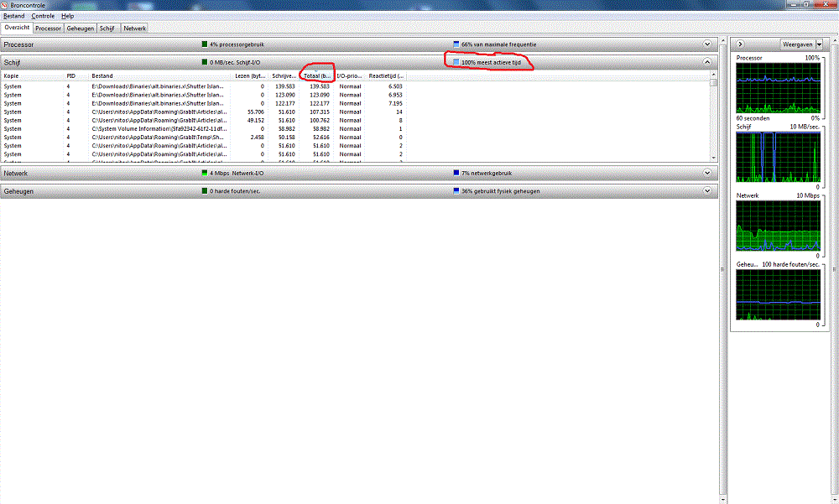Open the Weergaven dropdown arrow
Image resolution: width=839 pixels, height=504 pixels.
click(818, 44)
